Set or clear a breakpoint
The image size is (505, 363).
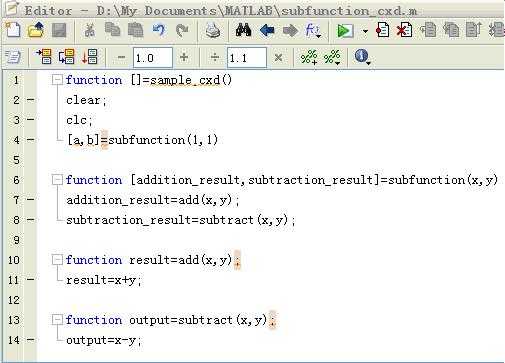[x=382, y=30]
